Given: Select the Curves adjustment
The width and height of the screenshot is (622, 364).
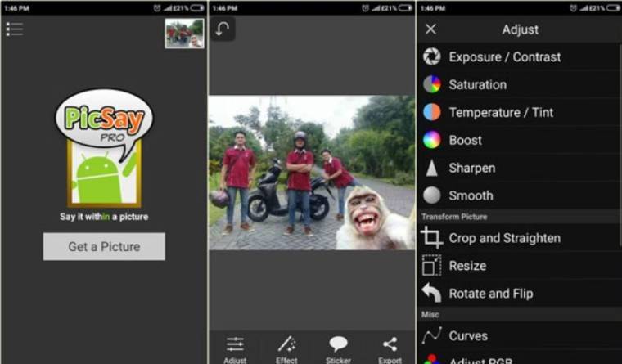Looking at the screenshot, I should [x=467, y=335].
